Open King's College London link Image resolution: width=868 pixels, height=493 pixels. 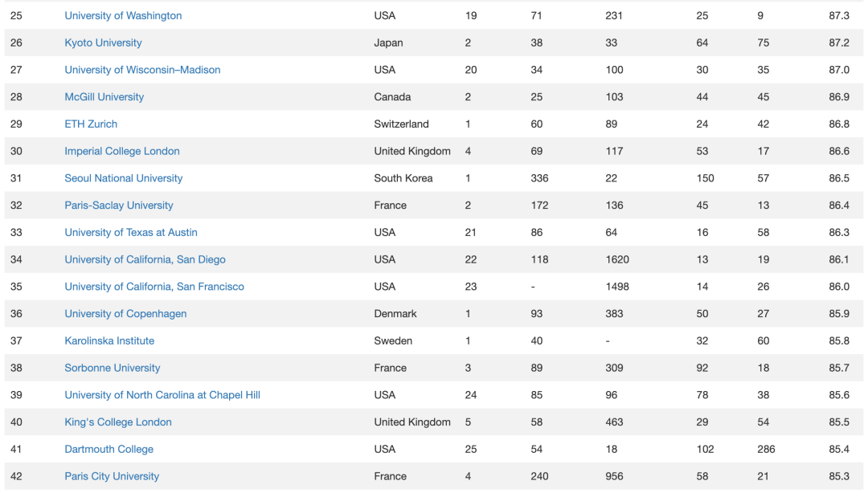pos(118,422)
